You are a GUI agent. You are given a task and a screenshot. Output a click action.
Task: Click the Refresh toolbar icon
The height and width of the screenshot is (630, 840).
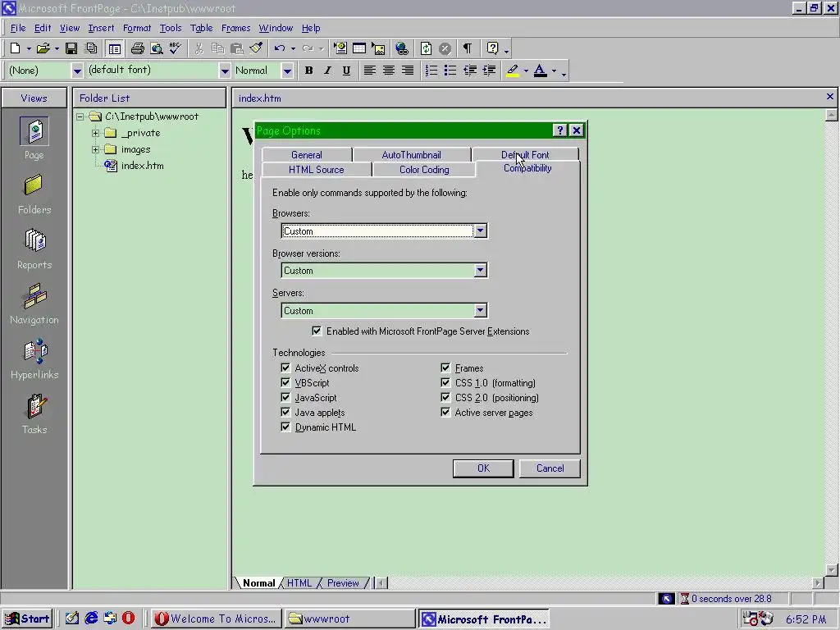(426, 48)
